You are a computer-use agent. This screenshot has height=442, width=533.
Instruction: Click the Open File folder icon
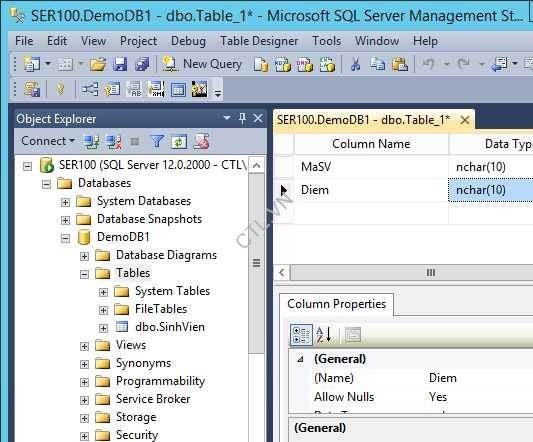tap(98, 64)
